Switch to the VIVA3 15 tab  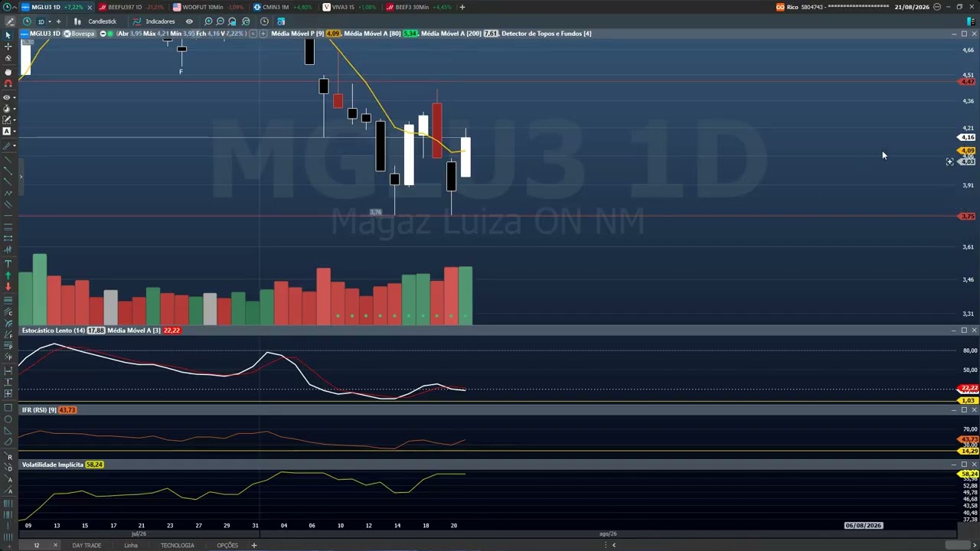tap(349, 7)
